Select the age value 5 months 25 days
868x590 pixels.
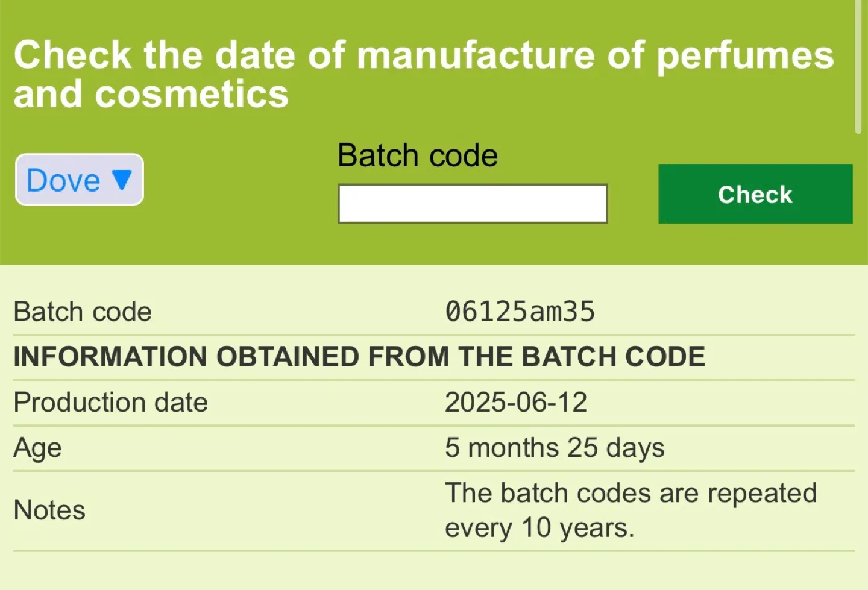(x=555, y=448)
